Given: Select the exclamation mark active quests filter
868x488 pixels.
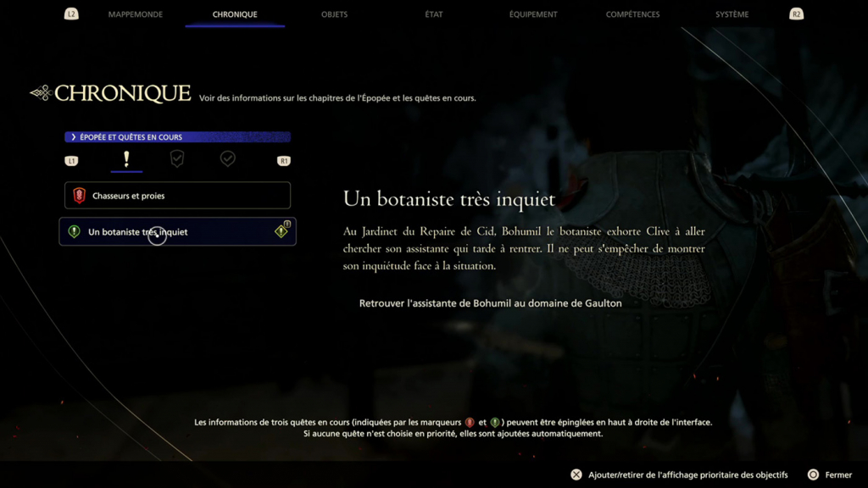Looking at the screenshot, I should click(x=126, y=159).
